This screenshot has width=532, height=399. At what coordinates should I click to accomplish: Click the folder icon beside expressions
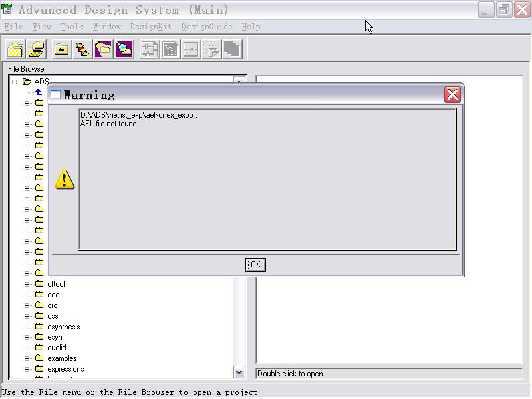pos(39,369)
